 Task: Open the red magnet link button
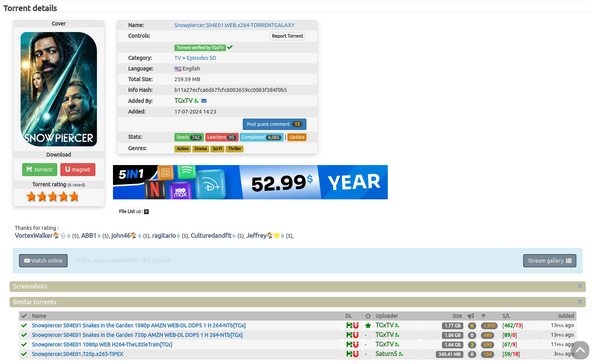click(78, 170)
